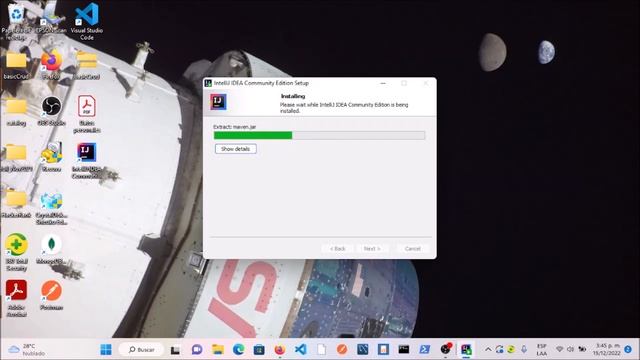The height and width of the screenshot is (360, 640).
Task: Select the Postman desktop shortcut
Action: pyautogui.click(x=51, y=295)
